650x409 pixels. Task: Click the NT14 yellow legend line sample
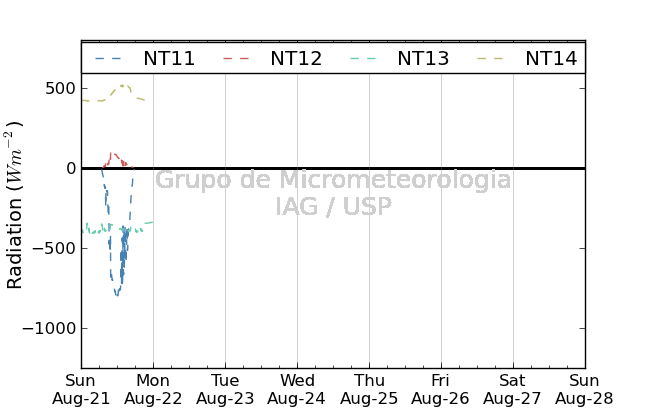click(491, 58)
